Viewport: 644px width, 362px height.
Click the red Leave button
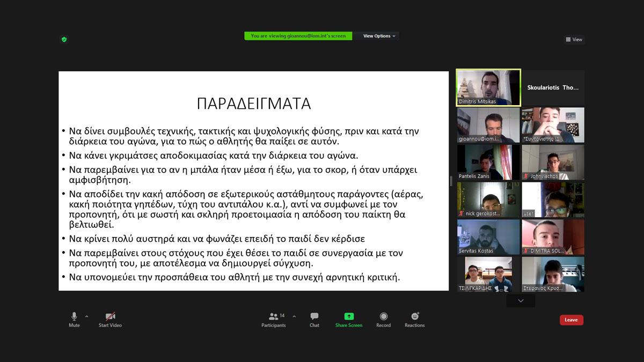[571, 320]
